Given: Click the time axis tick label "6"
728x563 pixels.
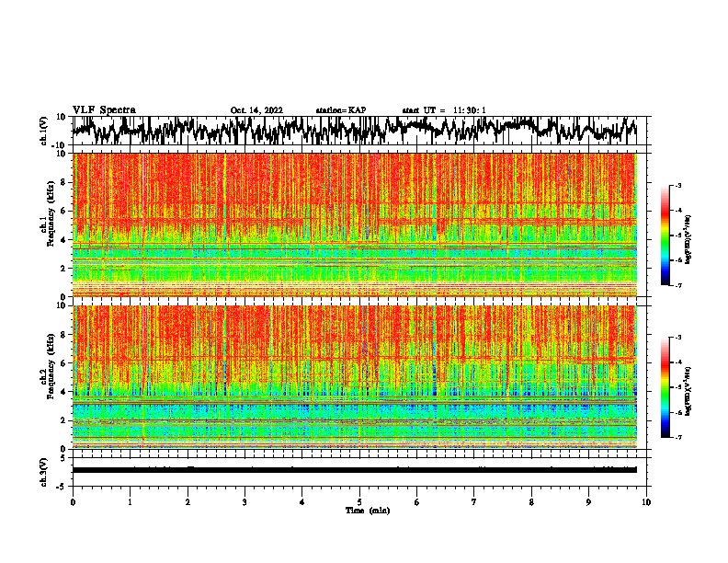Looking at the screenshot, I should [417, 502].
